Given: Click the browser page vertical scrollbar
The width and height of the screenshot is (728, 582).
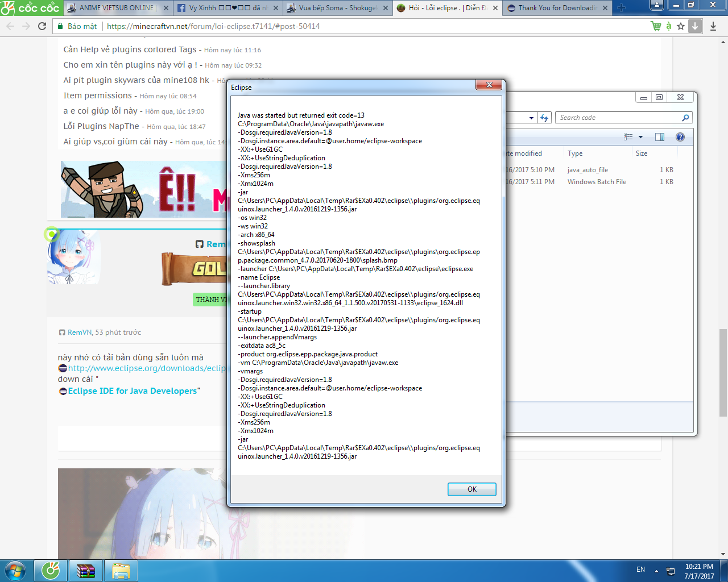Looking at the screenshot, I should 723,373.
